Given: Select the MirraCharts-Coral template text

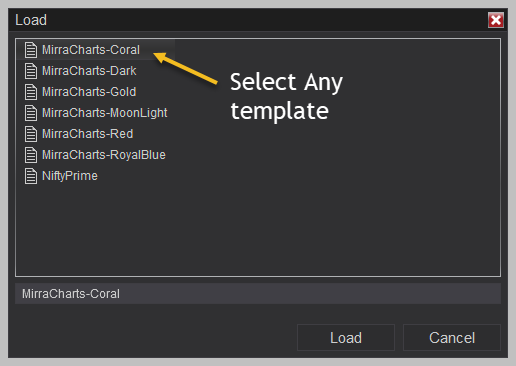Looking at the screenshot, I should point(91,50).
